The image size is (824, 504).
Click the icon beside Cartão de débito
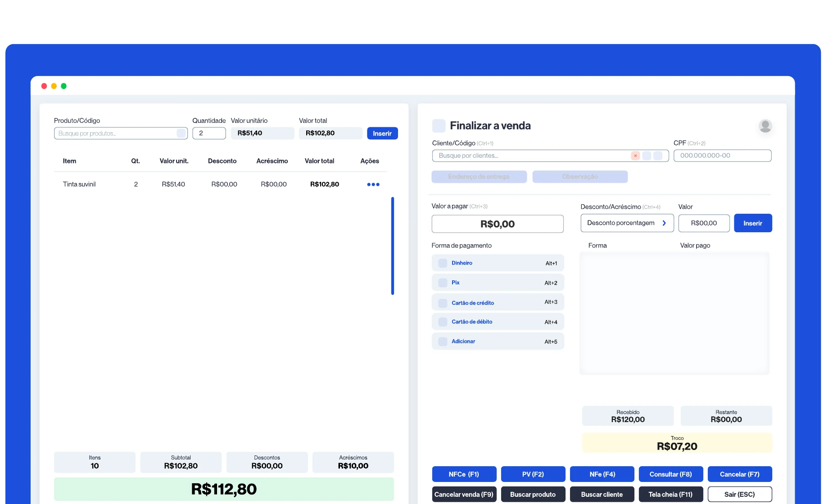(443, 322)
